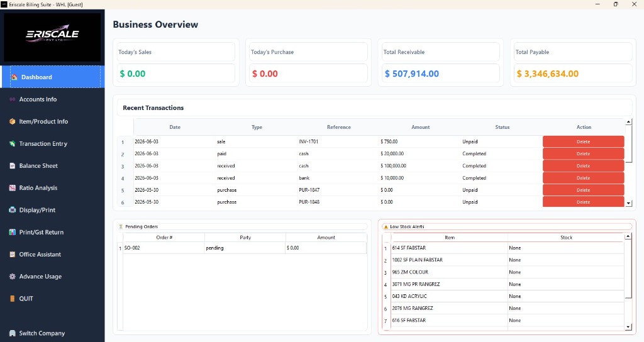Open the Dashboard menu item
This screenshot has height=342, width=644.
52,77
